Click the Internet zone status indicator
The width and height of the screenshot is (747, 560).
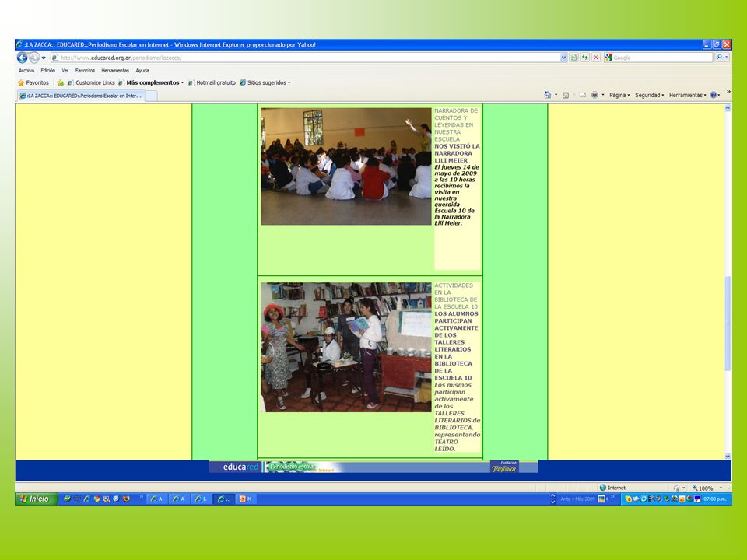pos(612,488)
